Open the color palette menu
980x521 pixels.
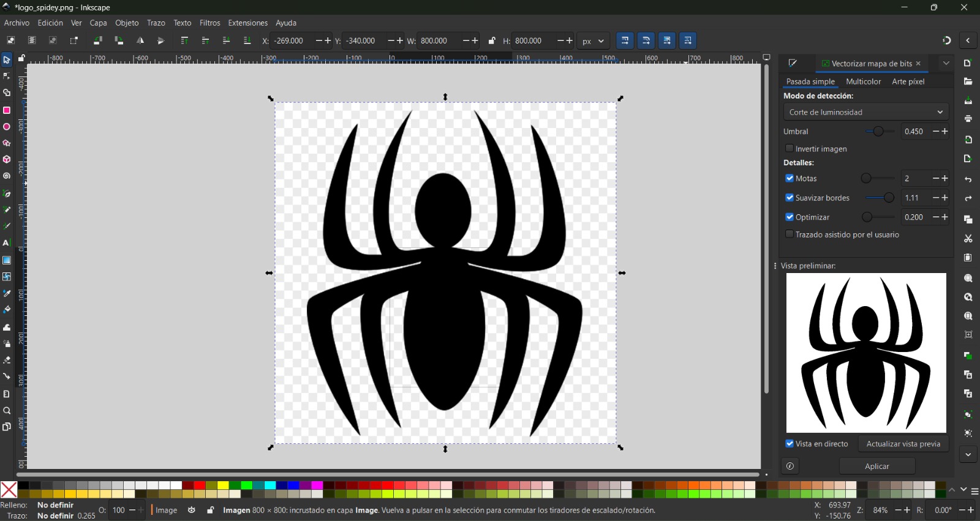974,491
